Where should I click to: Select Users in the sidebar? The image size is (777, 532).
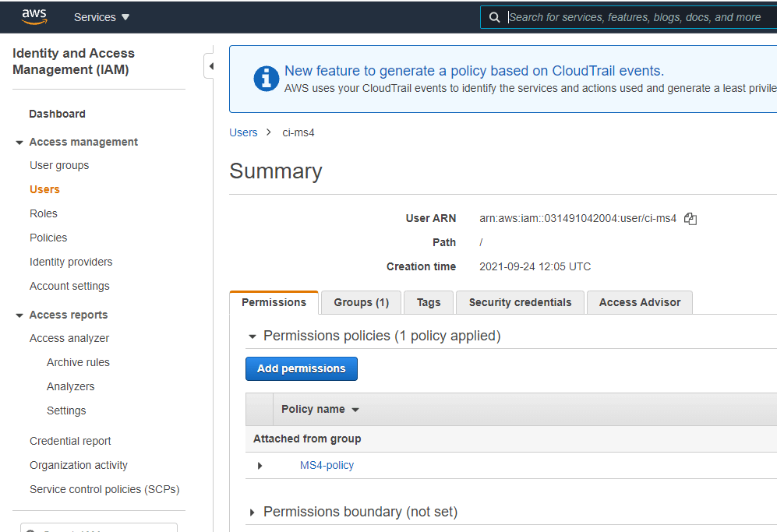pyautogui.click(x=44, y=189)
